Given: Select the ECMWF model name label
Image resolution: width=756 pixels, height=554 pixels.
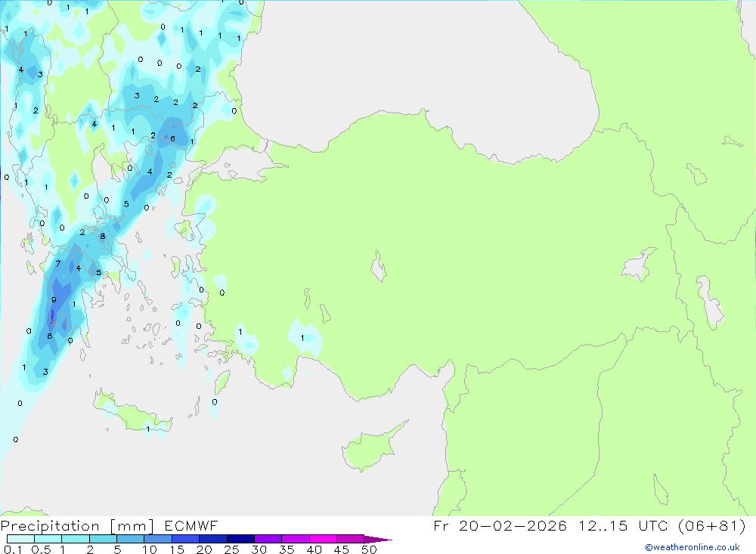Looking at the screenshot, I should click(191, 526).
